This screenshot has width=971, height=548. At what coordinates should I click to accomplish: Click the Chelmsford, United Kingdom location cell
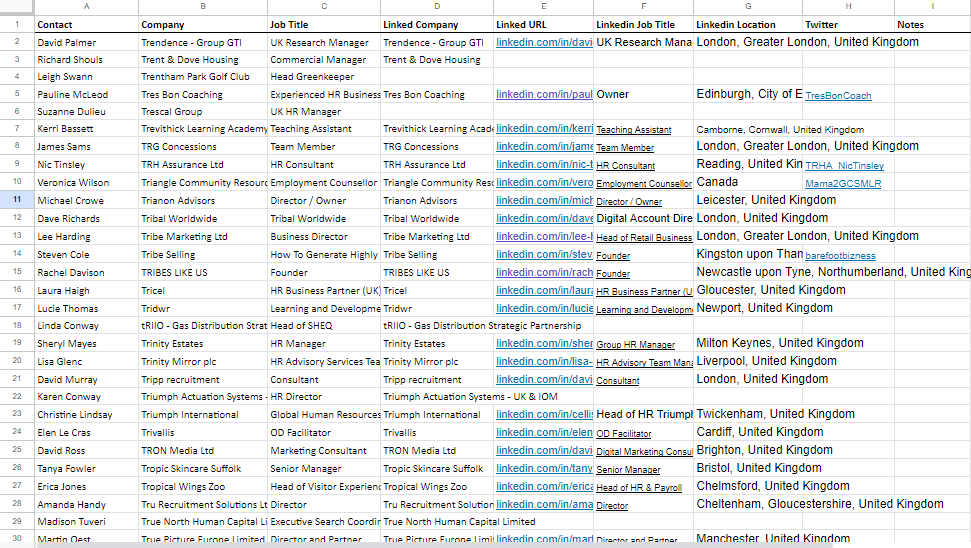(x=748, y=486)
